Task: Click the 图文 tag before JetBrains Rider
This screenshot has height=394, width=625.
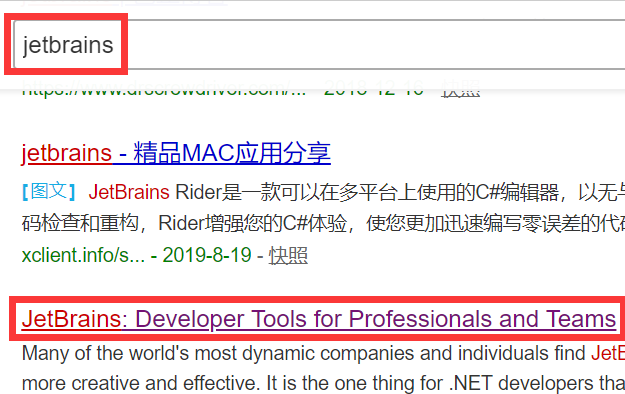Action: point(49,191)
